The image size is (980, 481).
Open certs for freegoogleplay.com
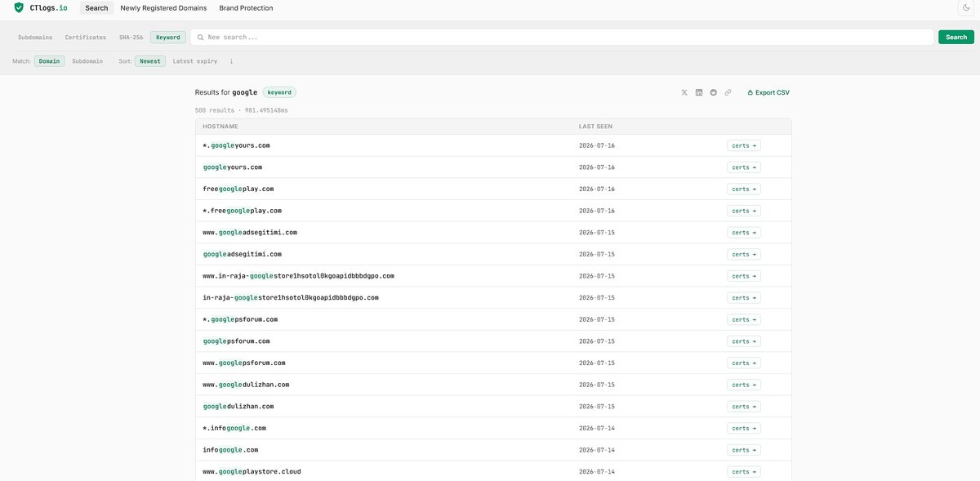tap(744, 189)
